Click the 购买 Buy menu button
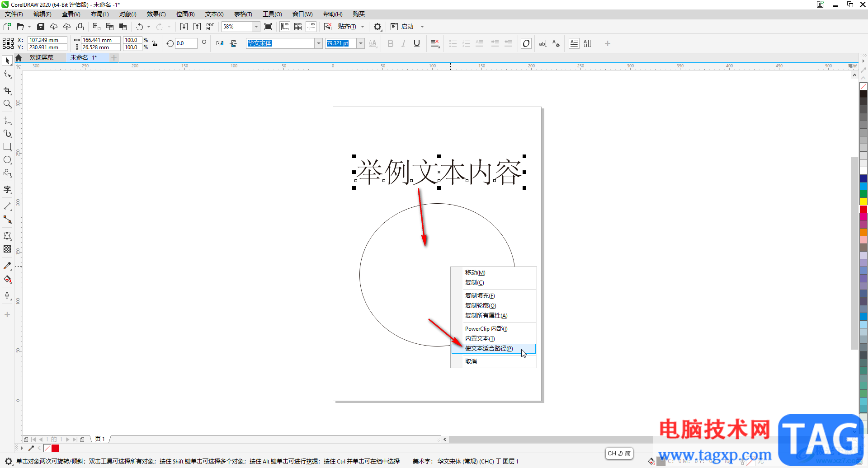868x468 pixels. pyautogui.click(x=359, y=14)
